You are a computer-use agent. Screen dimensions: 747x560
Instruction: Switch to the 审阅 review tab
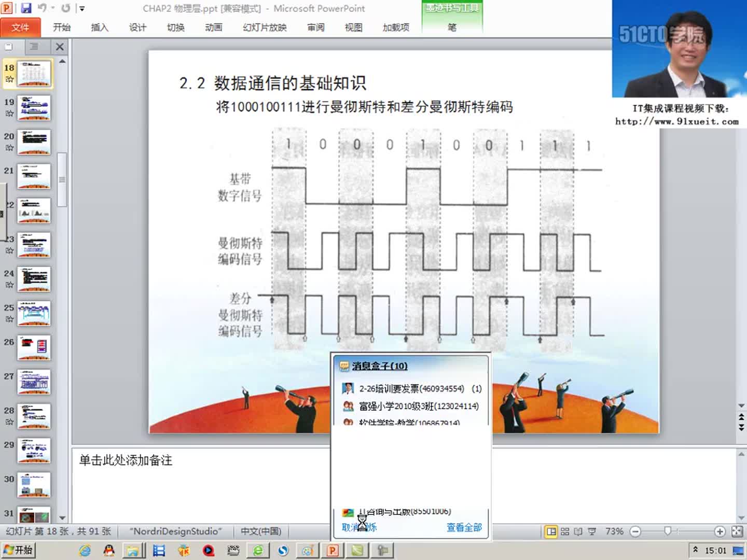tap(315, 27)
